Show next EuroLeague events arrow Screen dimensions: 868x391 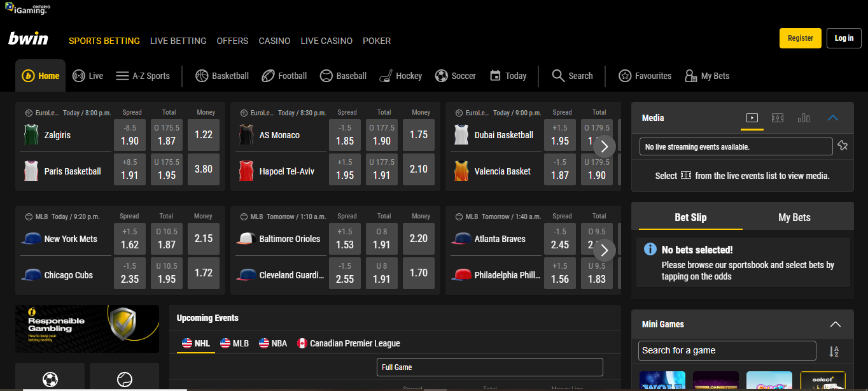pos(605,146)
